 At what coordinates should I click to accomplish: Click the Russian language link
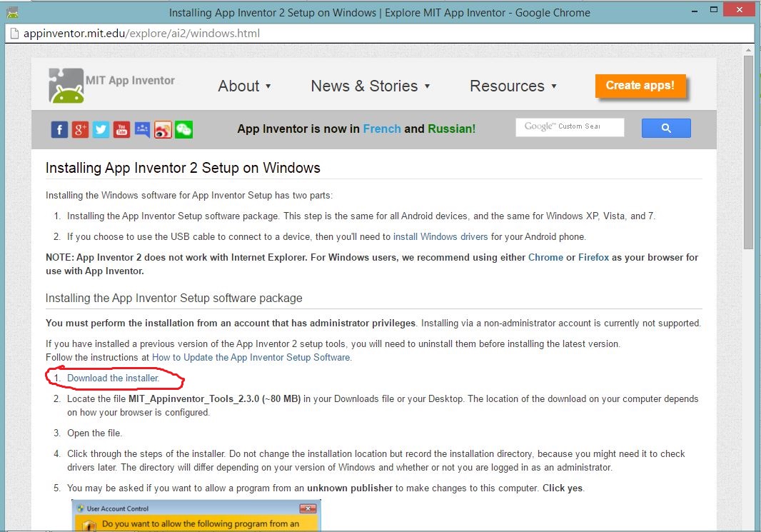coord(451,129)
